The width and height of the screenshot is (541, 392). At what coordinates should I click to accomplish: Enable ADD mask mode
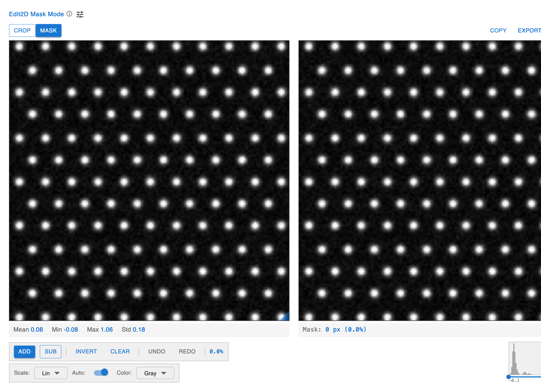click(25, 351)
